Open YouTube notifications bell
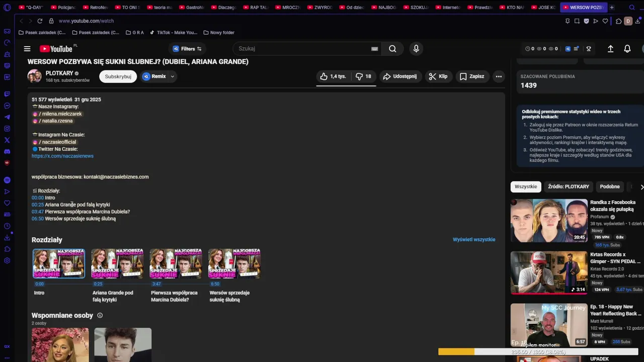The image size is (644, 362). [627, 49]
